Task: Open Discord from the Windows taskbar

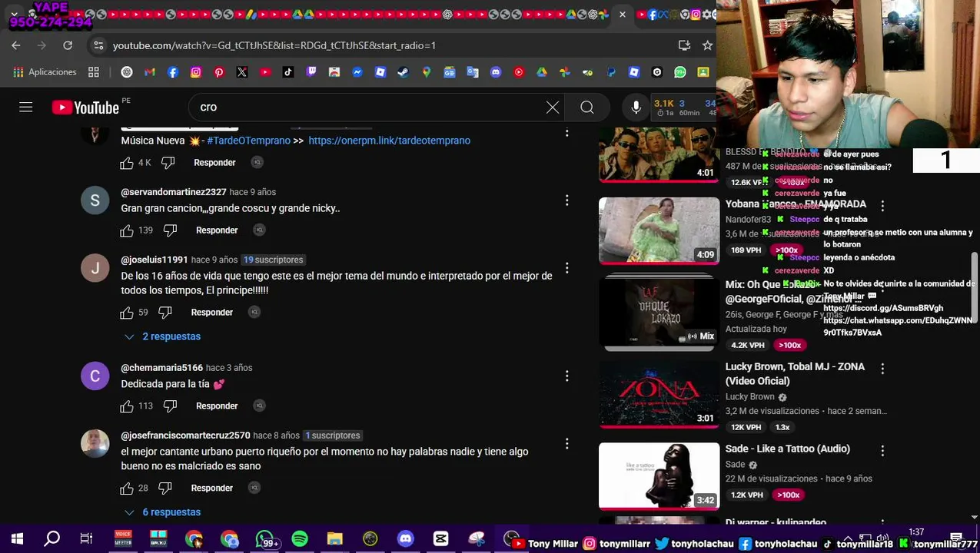Action: click(406, 539)
